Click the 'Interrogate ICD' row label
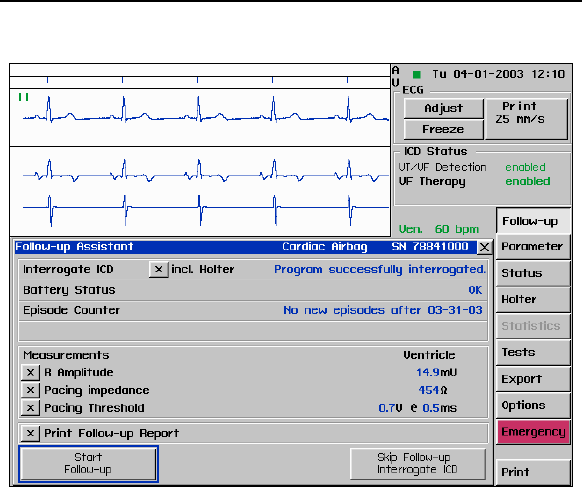The height and width of the screenshot is (487, 582). click(x=68, y=269)
